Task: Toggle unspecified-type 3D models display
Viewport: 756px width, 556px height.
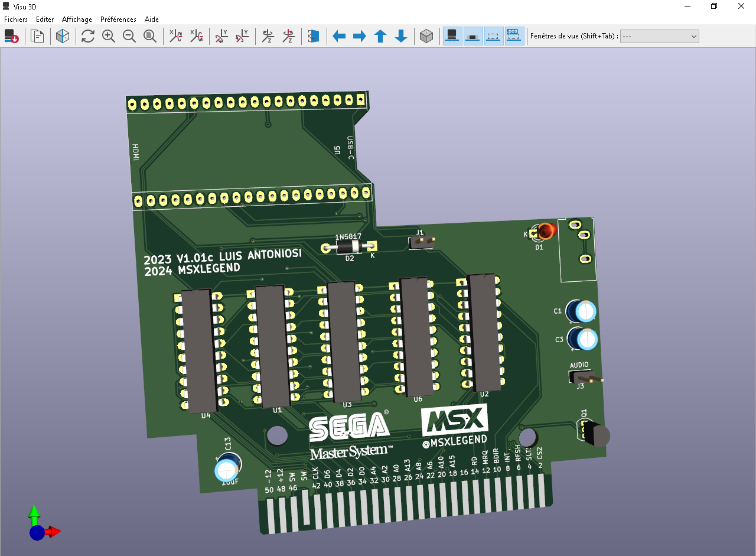Action: tap(494, 36)
